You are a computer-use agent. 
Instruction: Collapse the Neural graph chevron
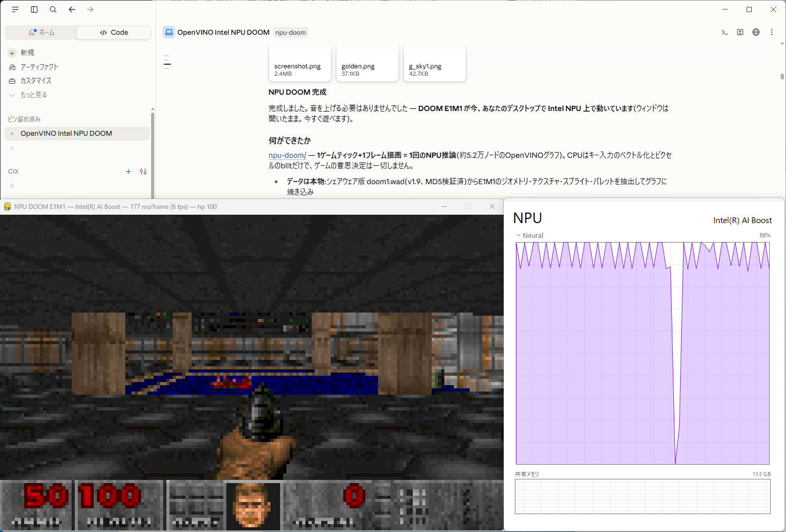tap(518, 235)
